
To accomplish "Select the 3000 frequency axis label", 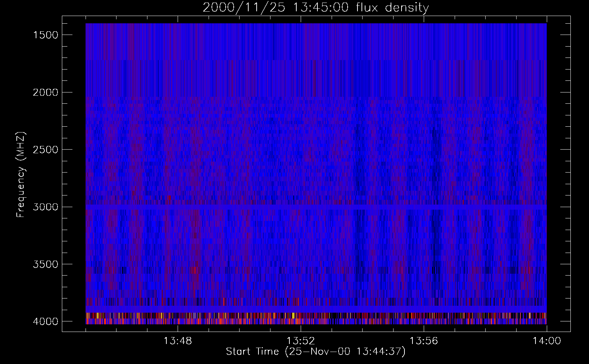I will [x=46, y=207].
